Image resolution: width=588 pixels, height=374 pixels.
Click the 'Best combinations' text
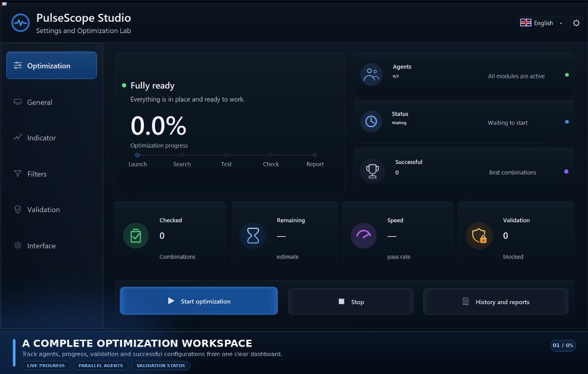512,173
